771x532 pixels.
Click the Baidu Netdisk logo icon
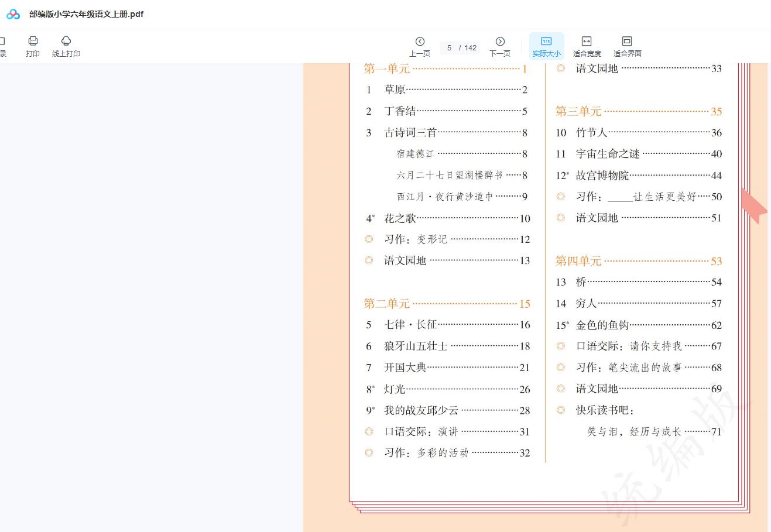(13, 14)
